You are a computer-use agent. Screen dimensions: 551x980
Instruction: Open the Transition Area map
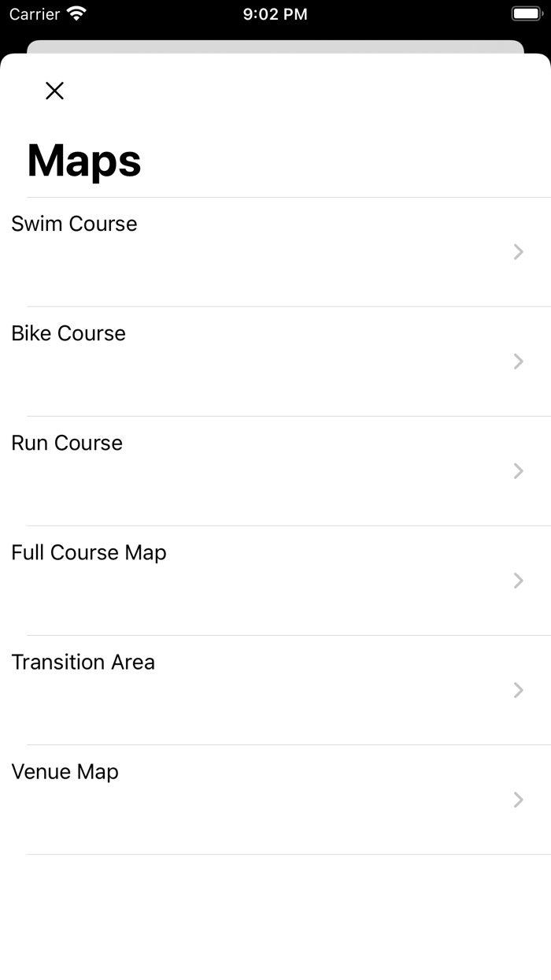coord(83,662)
